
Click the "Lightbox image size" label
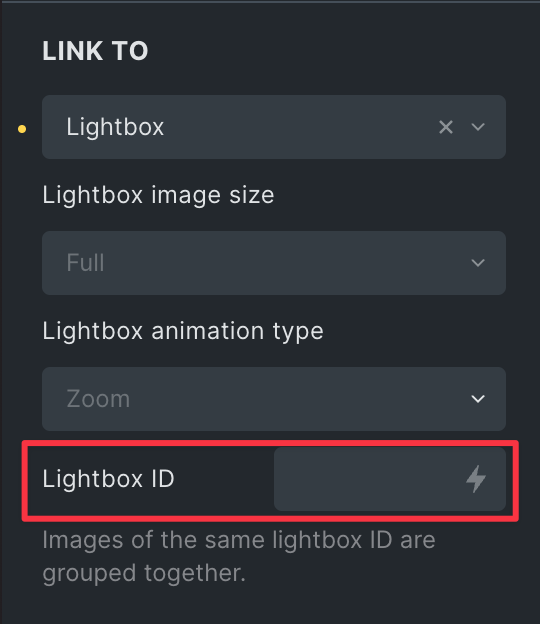[x=158, y=195]
